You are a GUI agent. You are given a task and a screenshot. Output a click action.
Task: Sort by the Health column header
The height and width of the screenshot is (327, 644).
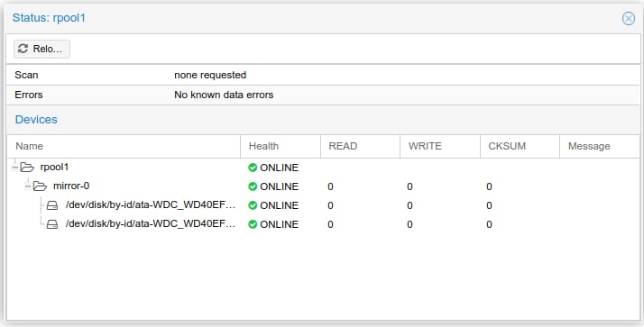[281, 146]
